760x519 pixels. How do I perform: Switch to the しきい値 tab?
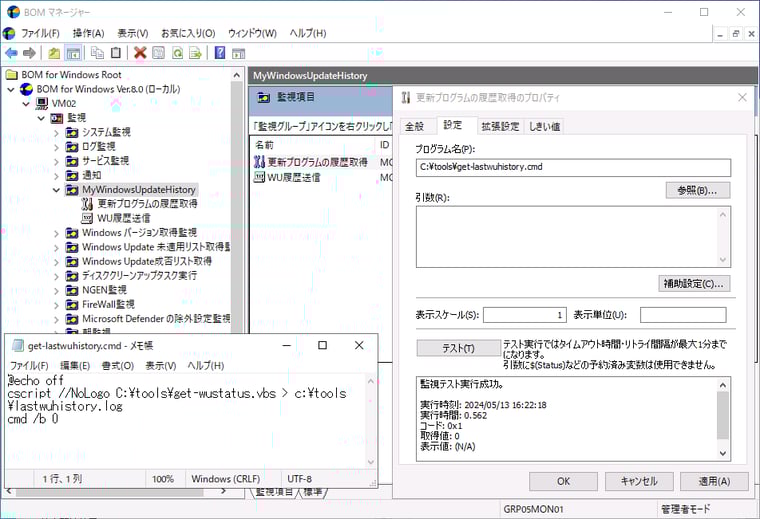click(544, 126)
